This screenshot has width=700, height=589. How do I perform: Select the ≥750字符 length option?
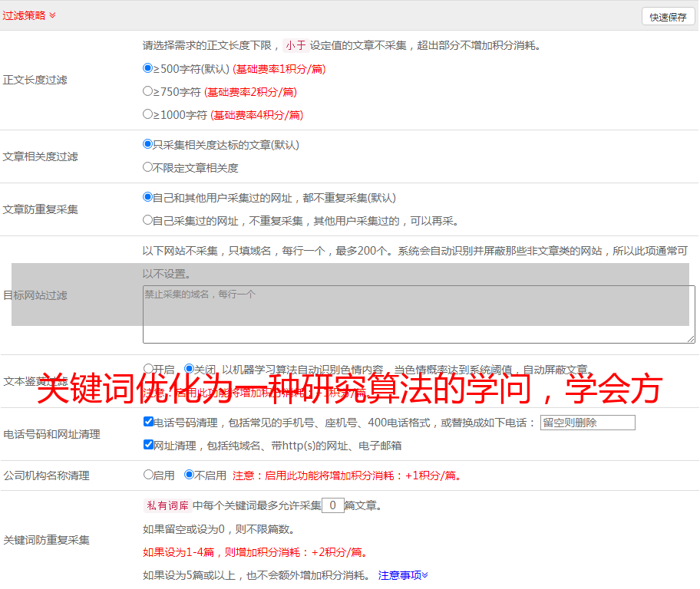(x=148, y=91)
